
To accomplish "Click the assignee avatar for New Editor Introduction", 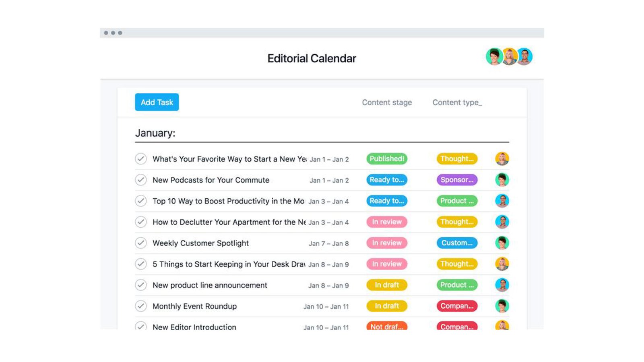I will tap(502, 326).
